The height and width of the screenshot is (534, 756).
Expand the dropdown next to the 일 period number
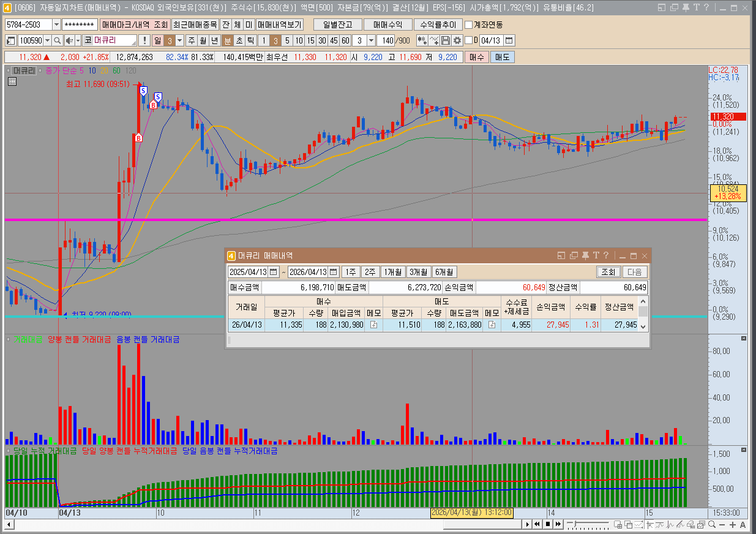pos(179,40)
